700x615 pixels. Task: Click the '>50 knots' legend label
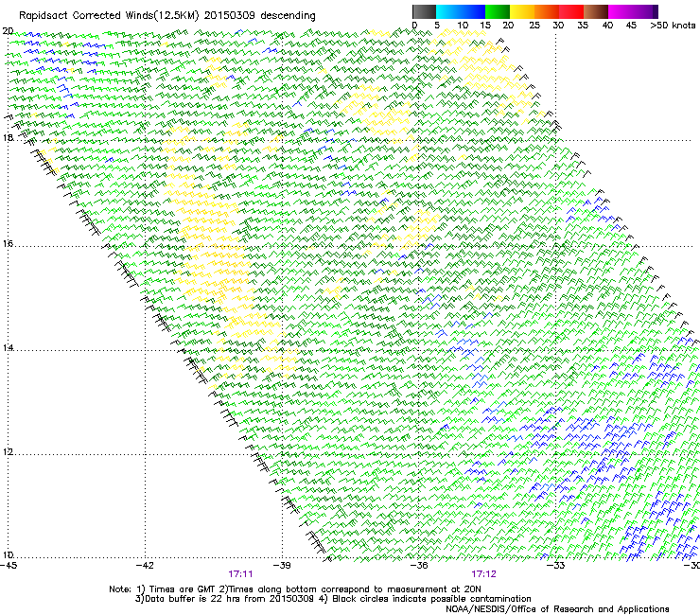[673, 26]
